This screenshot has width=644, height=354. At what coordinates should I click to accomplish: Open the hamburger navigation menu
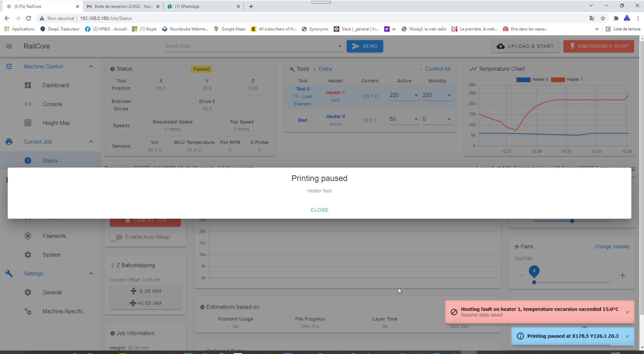click(9, 46)
